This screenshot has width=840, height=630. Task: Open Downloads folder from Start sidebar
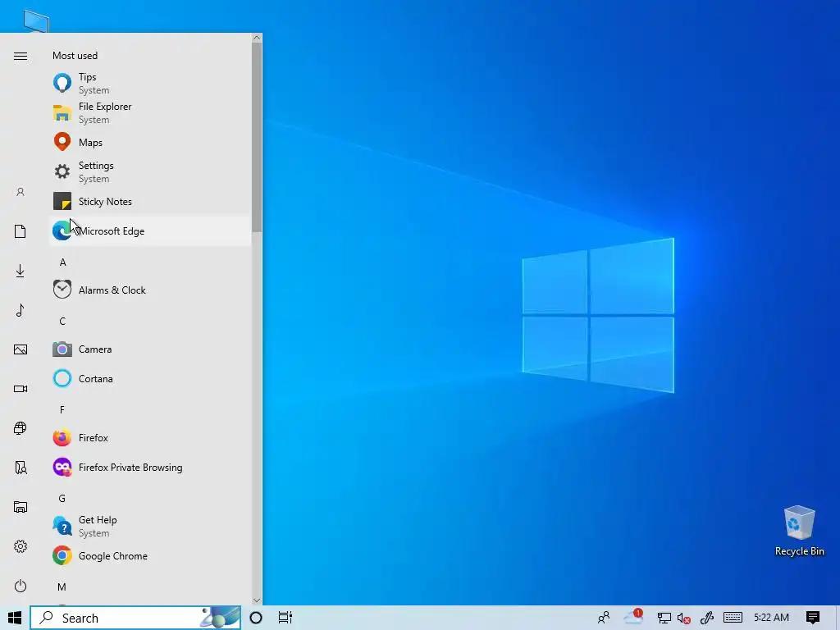21,271
